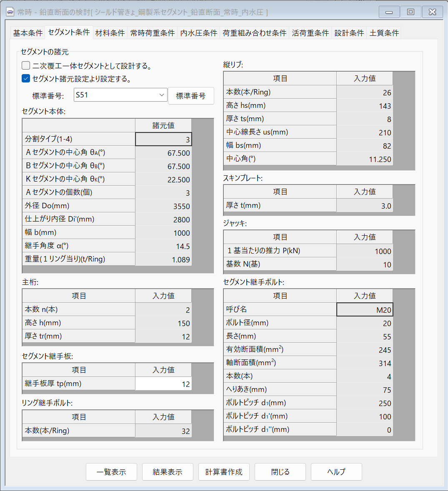Switch to the 活荷重条件 tab
Image resolution: width=448 pixels, height=491 pixels.
(310, 33)
